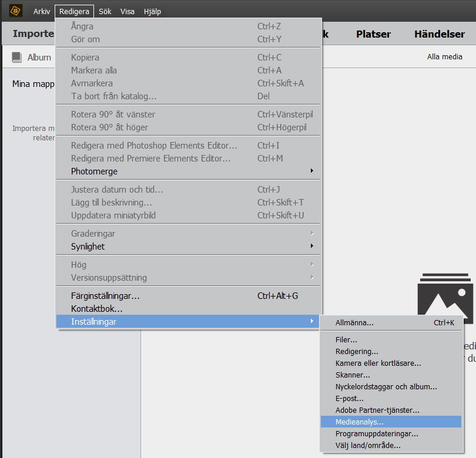Viewport: 476px width, 458px height.
Task: Open Programuppdateringar... settings
Action: [391, 434]
